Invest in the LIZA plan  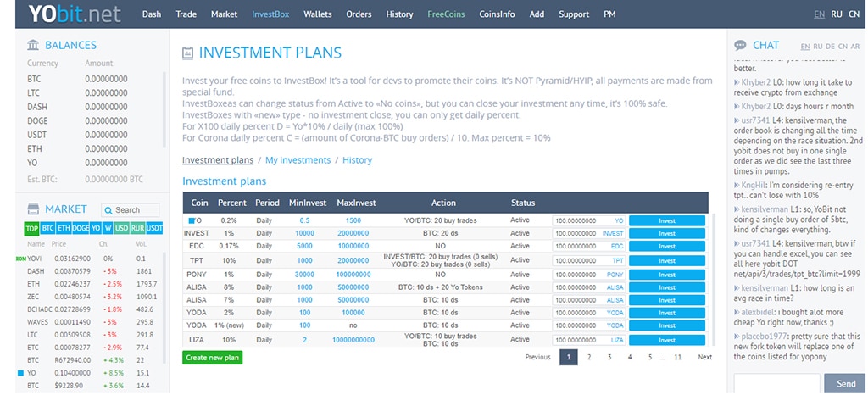pos(667,340)
